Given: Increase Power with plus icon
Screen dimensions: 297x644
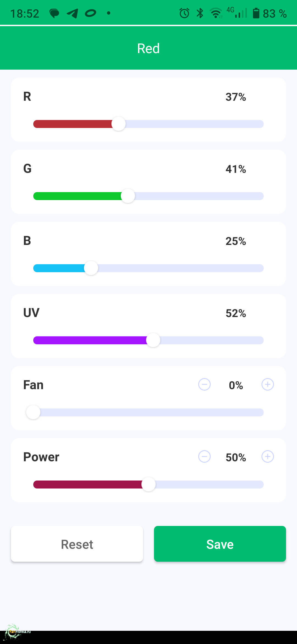Looking at the screenshot, I should click(268, 457).
